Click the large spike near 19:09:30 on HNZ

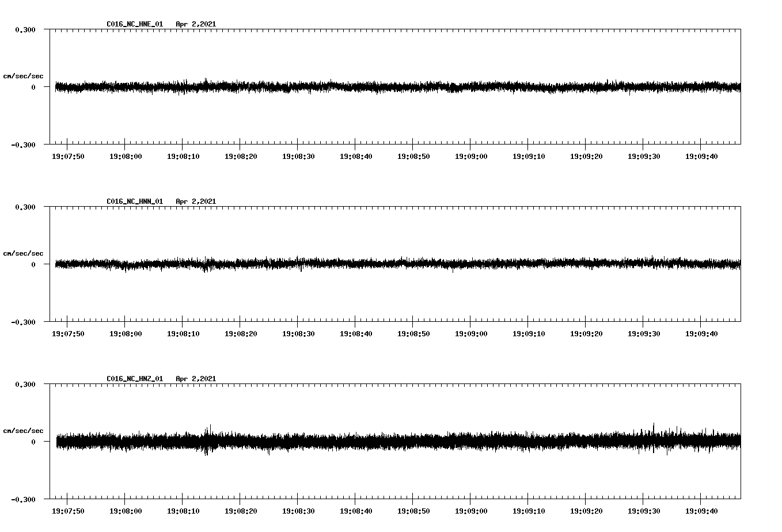(x=652, y=429)
